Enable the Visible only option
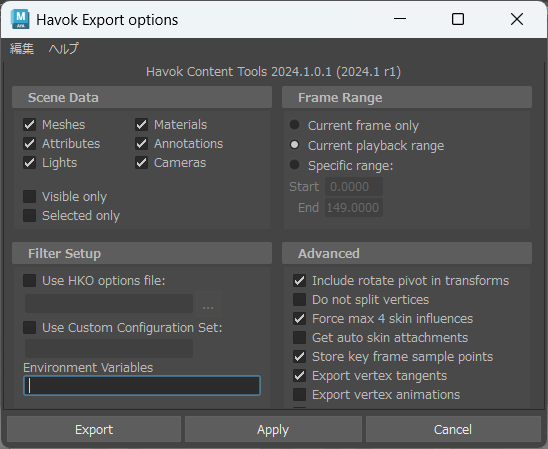The height and width of the screenshot is (449, 548). 30,196
